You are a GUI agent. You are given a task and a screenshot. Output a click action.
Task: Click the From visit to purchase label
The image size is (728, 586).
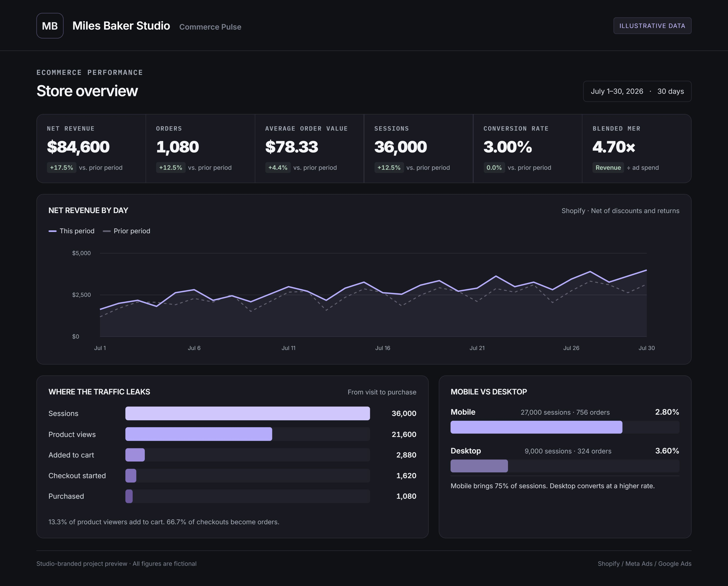382,392
